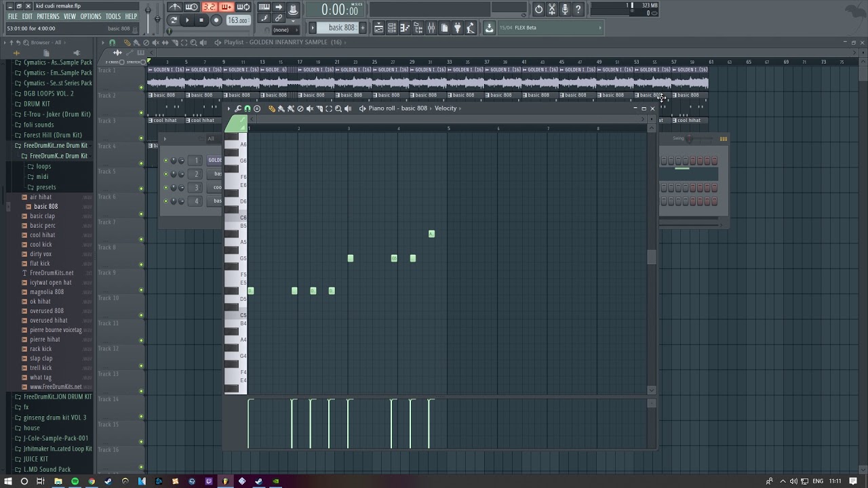The width and height of the screenshot is (868, 488).
Task: Click the help question mark icon
Action: coord(578,9)
